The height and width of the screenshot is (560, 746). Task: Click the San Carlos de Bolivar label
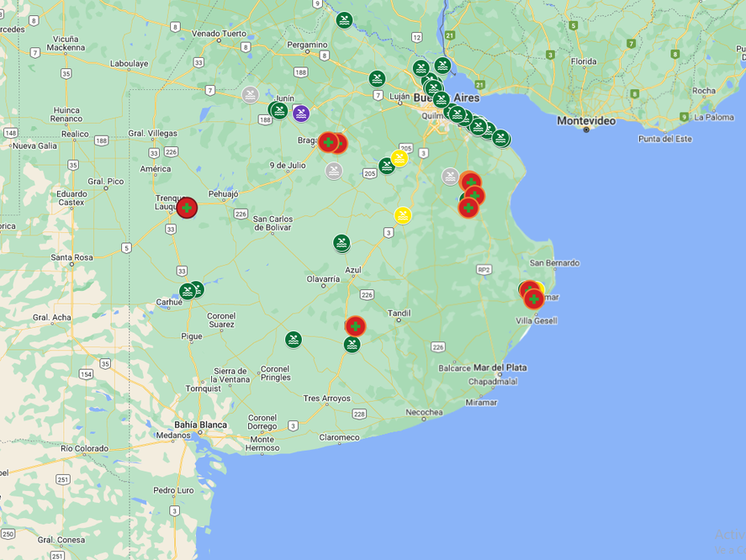point(272,223)
